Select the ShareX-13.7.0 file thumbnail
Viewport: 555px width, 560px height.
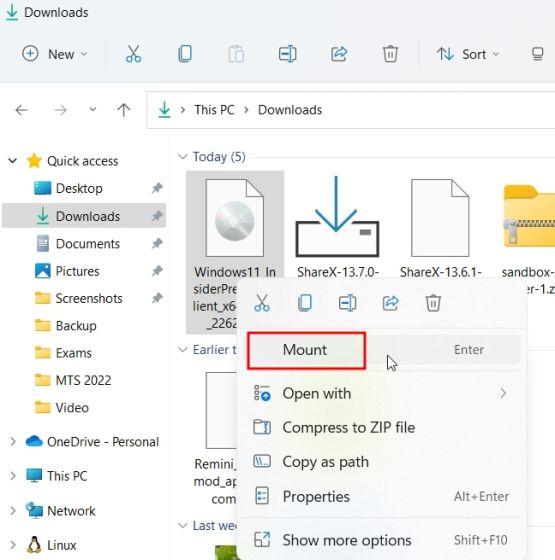(x=337, y=216)
